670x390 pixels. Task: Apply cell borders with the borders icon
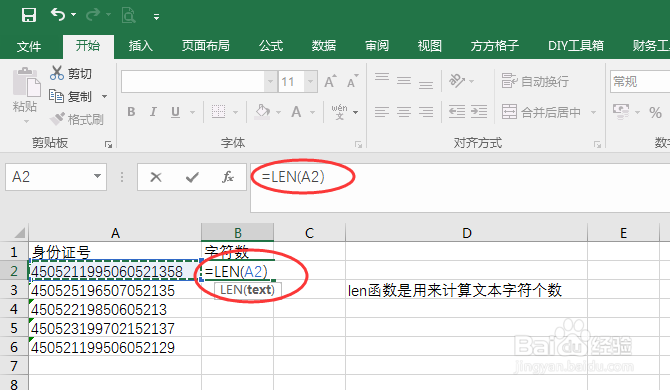click(218, 112)
